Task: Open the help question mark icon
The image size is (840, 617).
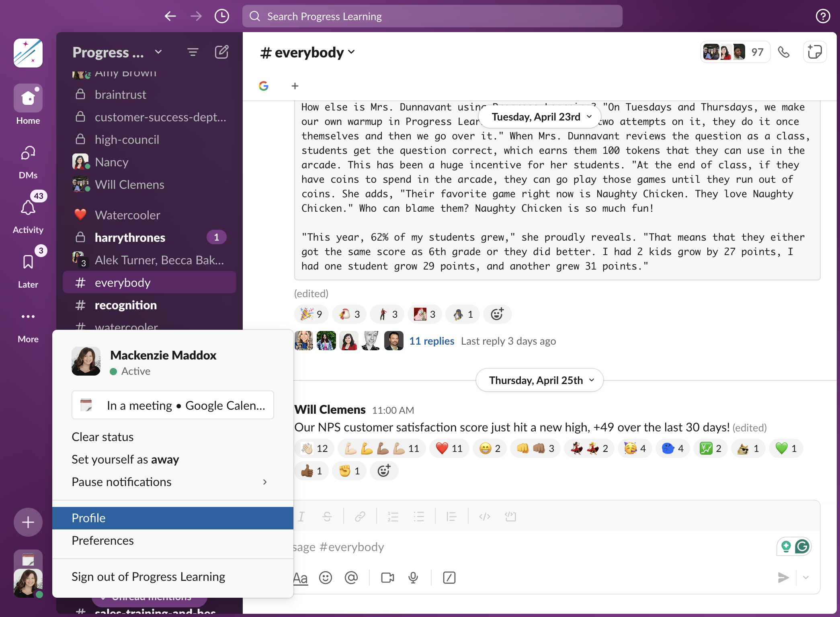Action: click(x=823, y=16)
